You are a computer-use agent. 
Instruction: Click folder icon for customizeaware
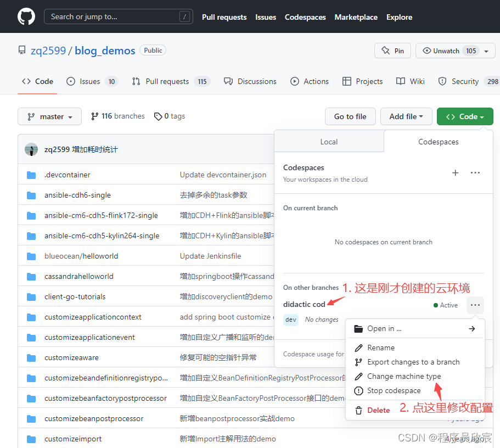31,358
